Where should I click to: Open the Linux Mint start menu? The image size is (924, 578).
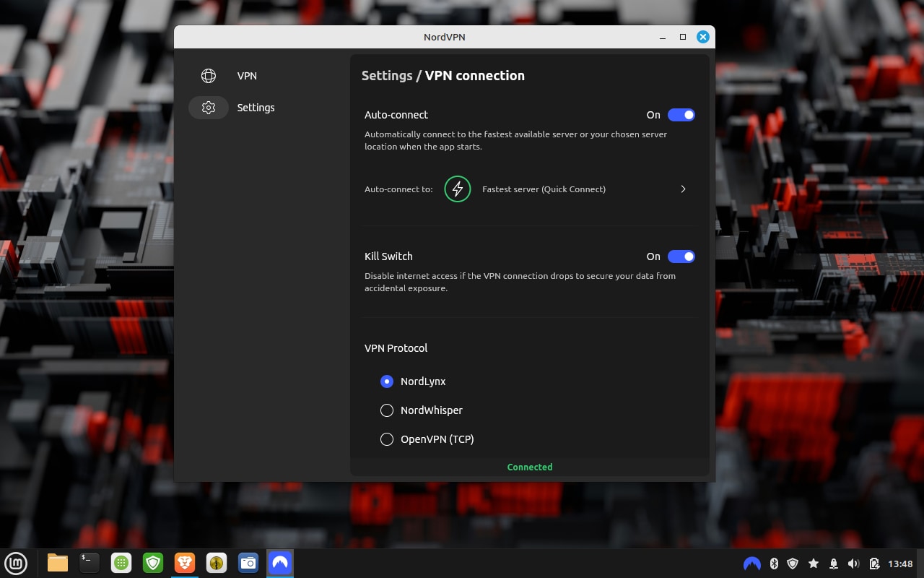(16, 563)
